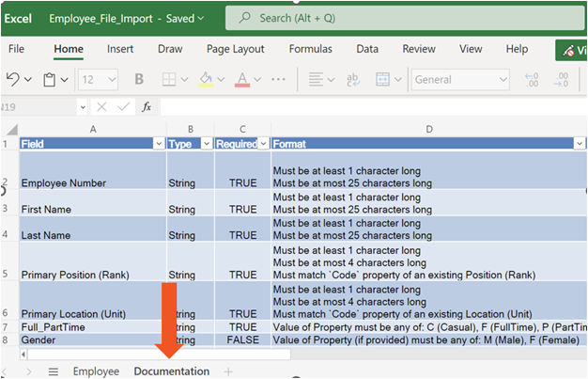Screen dimensions: 588x379
Task: Open the Help tab
Action: 517,49
